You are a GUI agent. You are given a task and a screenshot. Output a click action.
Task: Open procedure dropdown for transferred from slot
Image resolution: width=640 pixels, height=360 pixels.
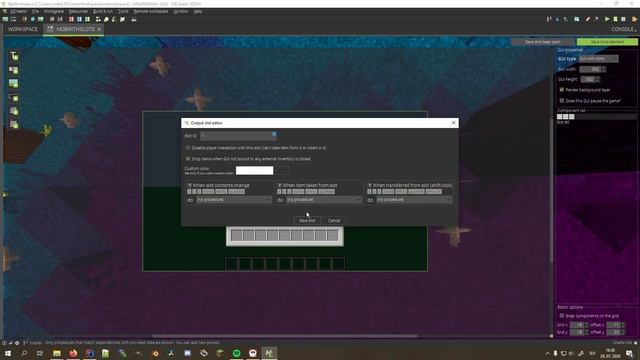pyautogui.click(x=414, y=200)
